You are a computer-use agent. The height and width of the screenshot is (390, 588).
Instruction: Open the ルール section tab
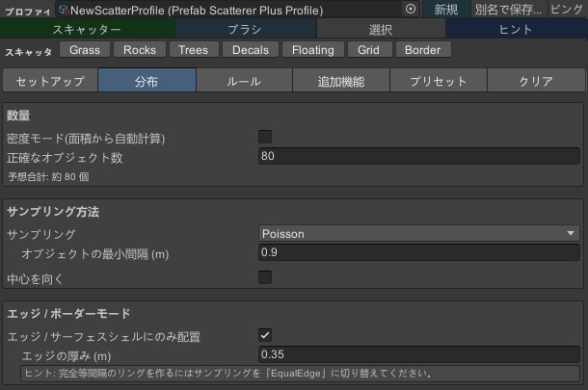[244, 80]
